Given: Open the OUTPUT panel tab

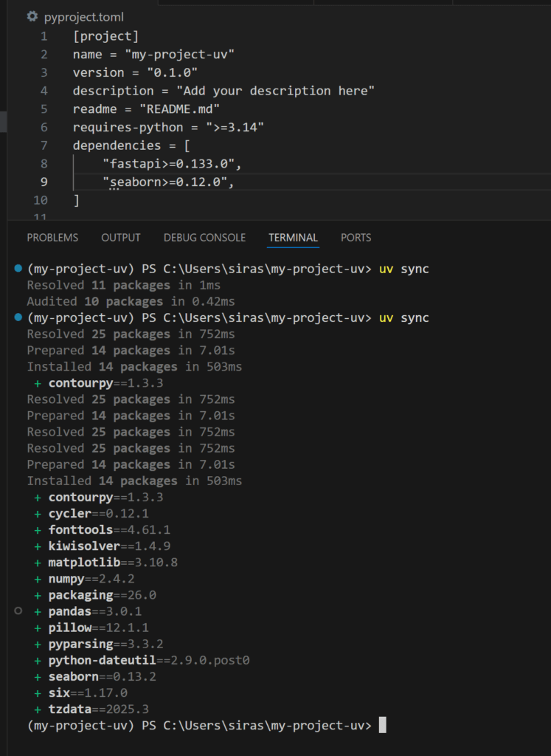Looking at the screenshot, I should coord(121,238).
